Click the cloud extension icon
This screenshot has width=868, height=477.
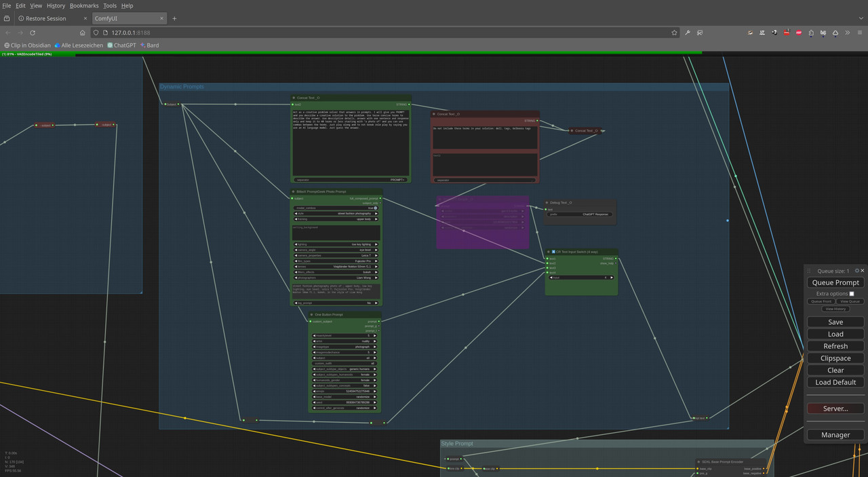point(835,33)
